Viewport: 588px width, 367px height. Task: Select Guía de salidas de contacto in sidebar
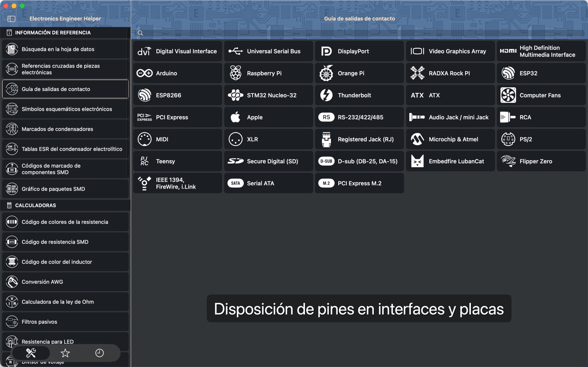66,89
